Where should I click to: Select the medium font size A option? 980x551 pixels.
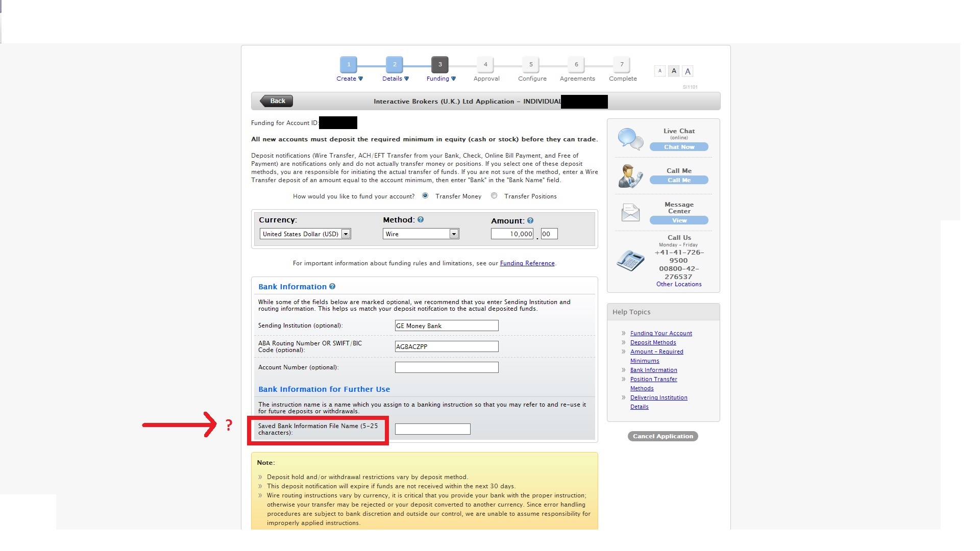click(674, 71)
